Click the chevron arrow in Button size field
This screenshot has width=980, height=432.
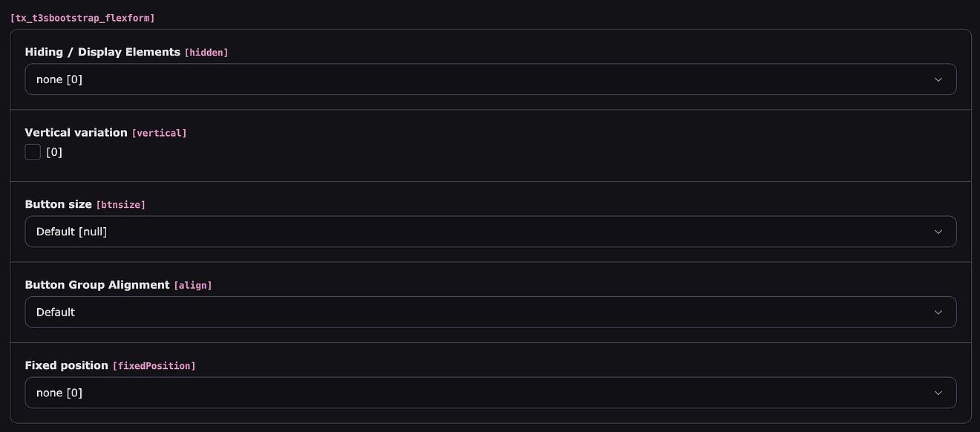click(x=938, y=232)
